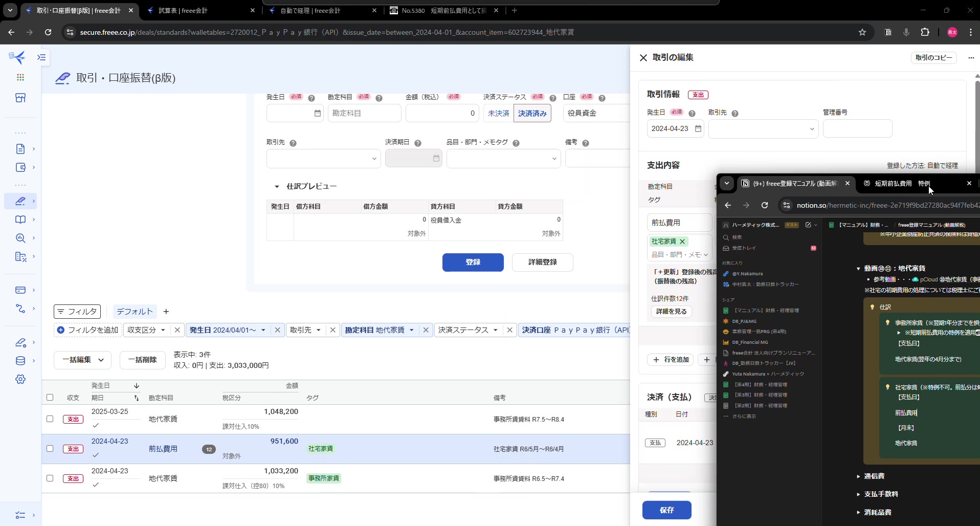980x526 pixels.
Task: Select the 前払費用 row checkbox
Action: click(50, 448)
